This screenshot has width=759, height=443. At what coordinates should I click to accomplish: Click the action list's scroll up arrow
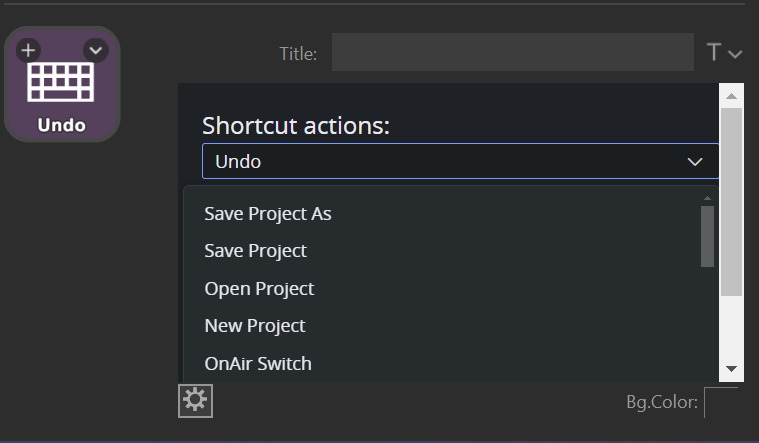708,198
